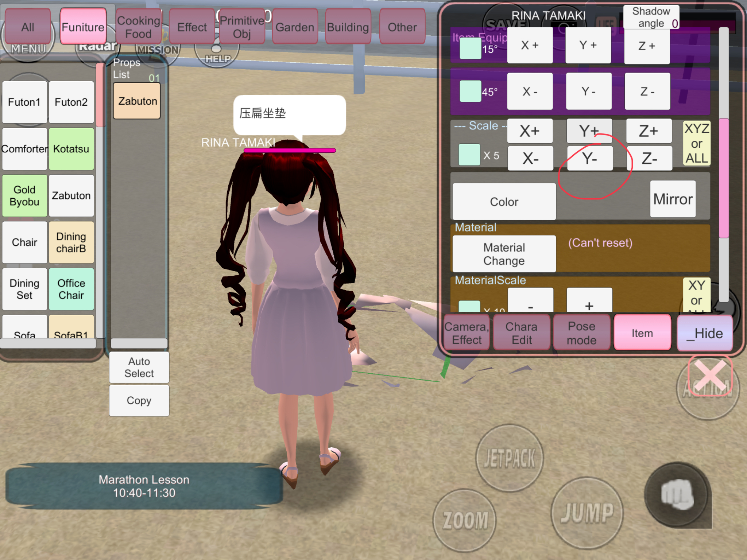Open the Chara Edit tab
Screen dimensions: 747x560
point(521,333)
